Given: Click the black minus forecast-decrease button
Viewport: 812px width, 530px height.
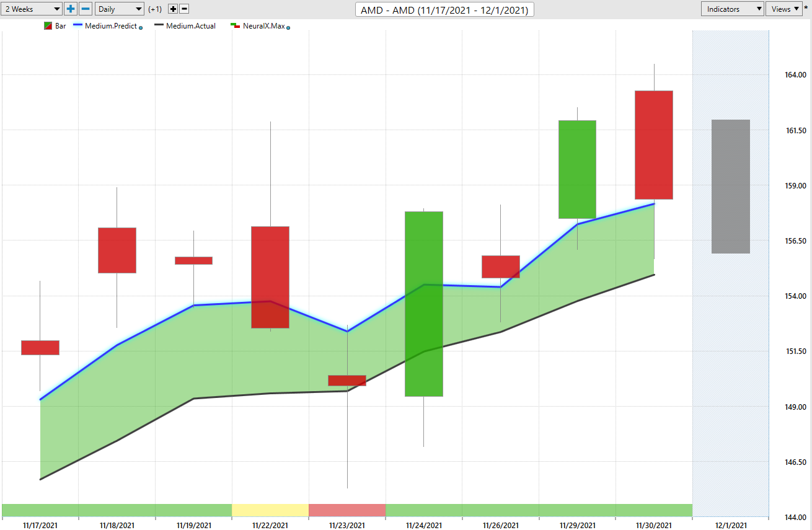Looking at the screenshot, I should (x=184, y=9).
